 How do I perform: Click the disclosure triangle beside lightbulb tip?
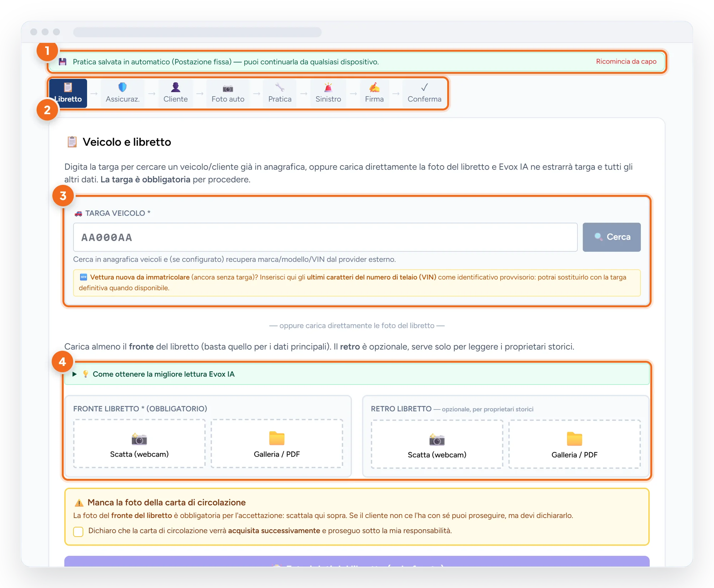click(75, 374)
